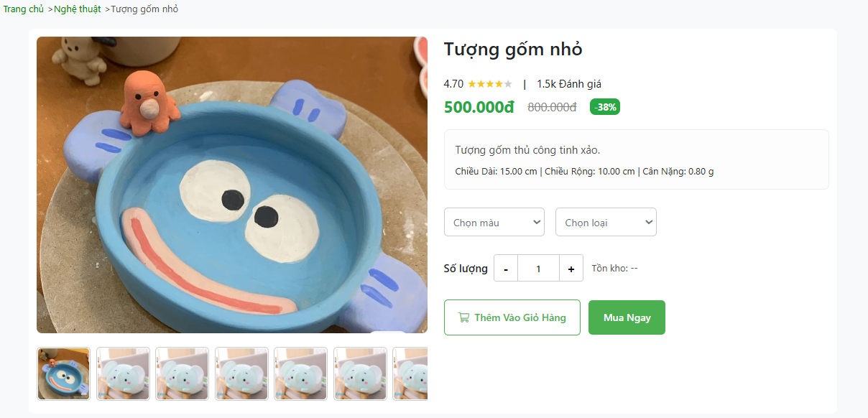Click the first star in the rating
This screenshot has width=868, height=418.
(x=471, y=83)
